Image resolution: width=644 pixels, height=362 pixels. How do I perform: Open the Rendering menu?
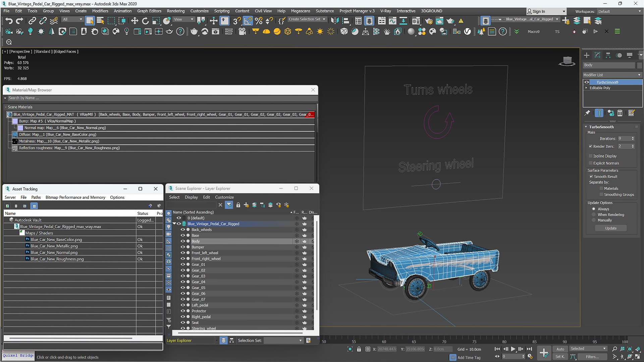coord(175,11)
